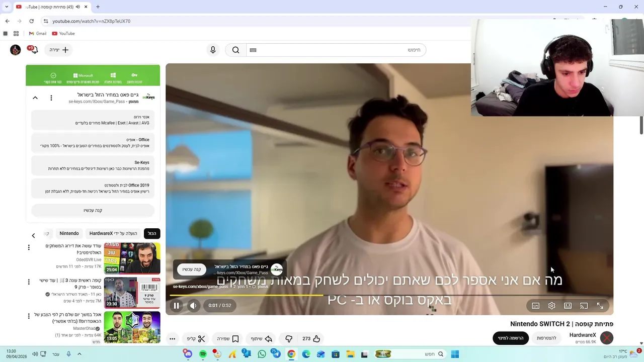This screenshot has width=644, height=362.
Task: View site information icon
Action: 46,21
